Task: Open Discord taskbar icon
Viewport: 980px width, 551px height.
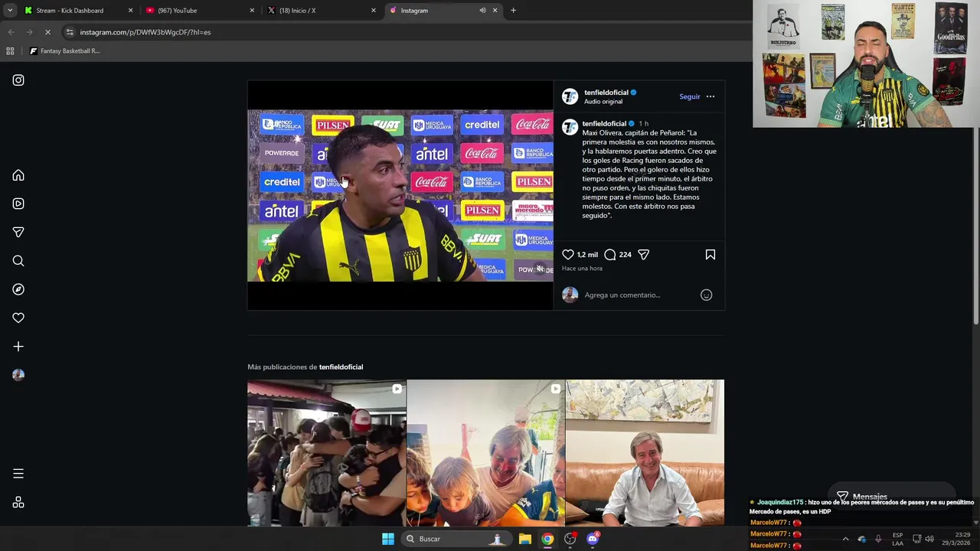Action: click(x=593, y=539)
